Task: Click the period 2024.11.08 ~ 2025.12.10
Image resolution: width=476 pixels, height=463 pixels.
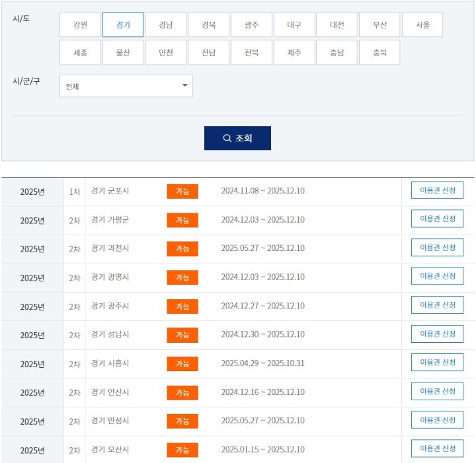Action: (263, 191)
